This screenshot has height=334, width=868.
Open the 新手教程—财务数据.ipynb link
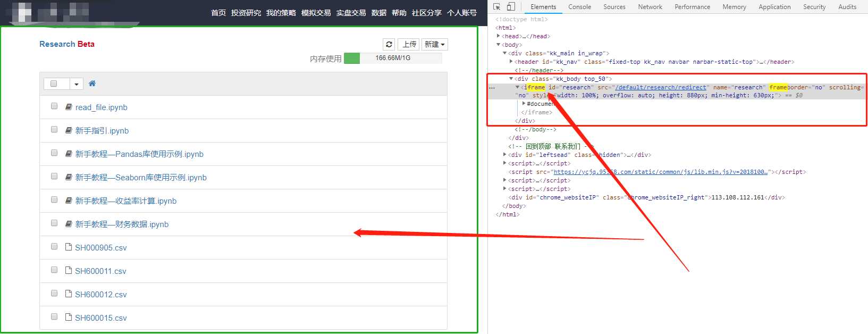(x=122, y=224)
